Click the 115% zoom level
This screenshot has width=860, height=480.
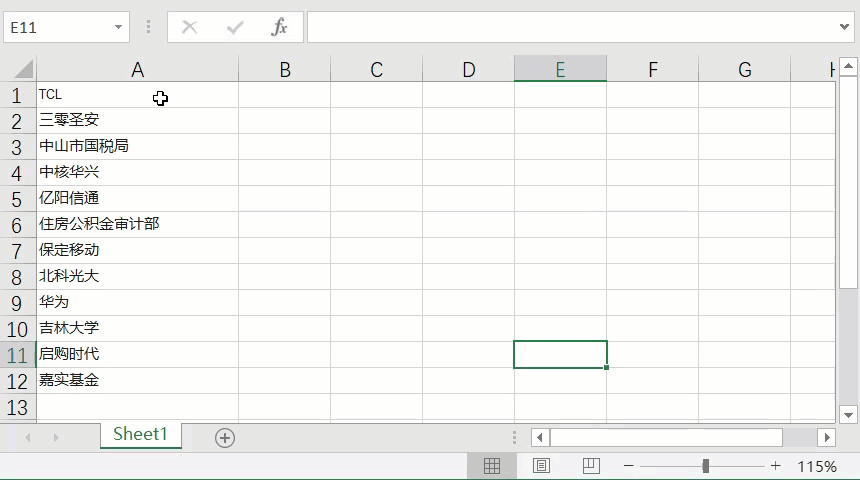click(817, 467)
